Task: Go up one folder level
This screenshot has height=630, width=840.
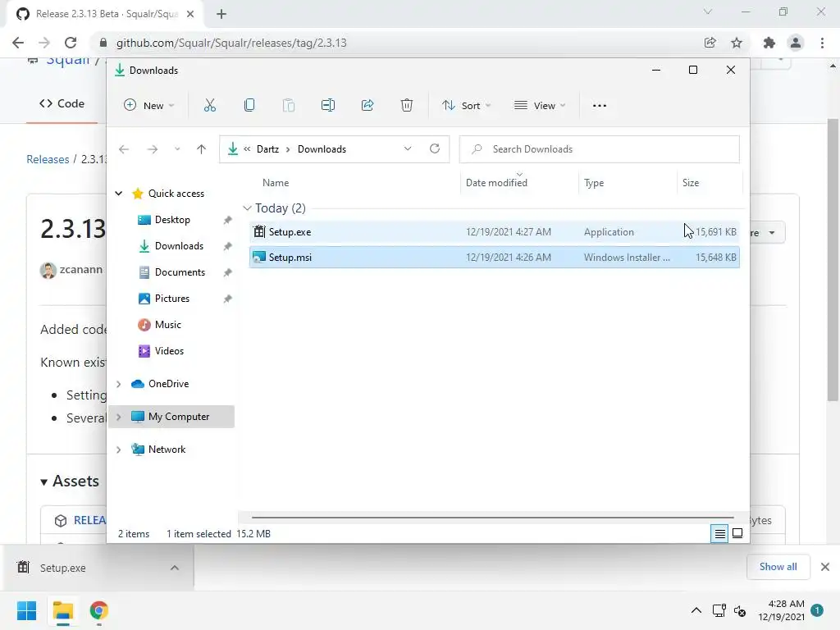Action: 202,149
